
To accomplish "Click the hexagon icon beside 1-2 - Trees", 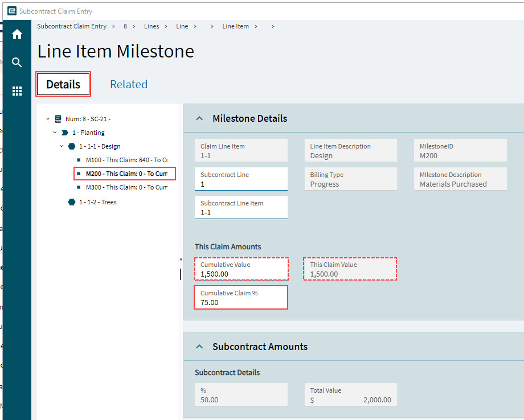I will click(x=72, y=202).
